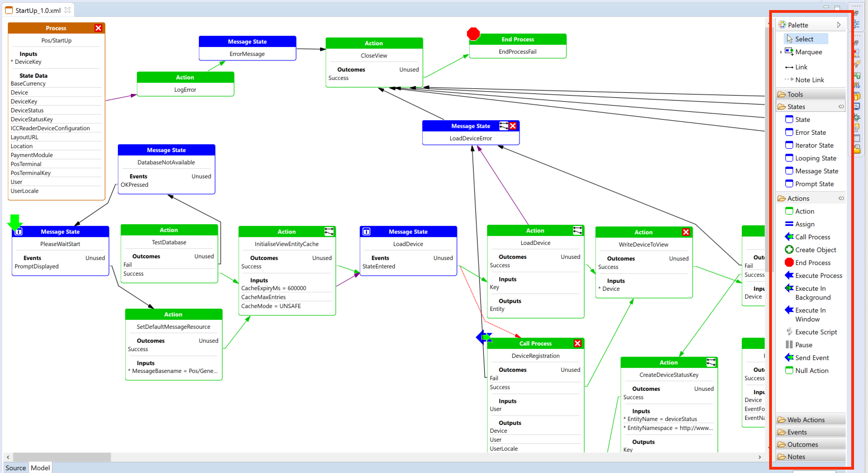
Task: Click the horizontal scrollbar right arrow
Action: point(760,457)
